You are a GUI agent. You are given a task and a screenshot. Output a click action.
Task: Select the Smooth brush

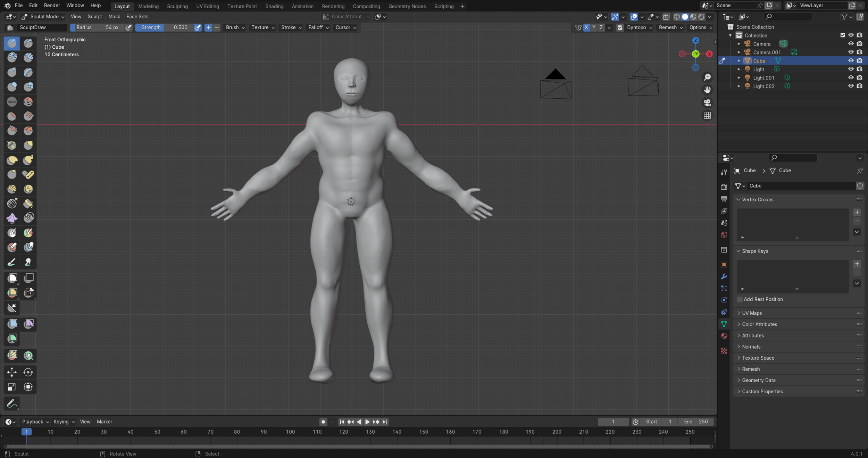(28, 101)
